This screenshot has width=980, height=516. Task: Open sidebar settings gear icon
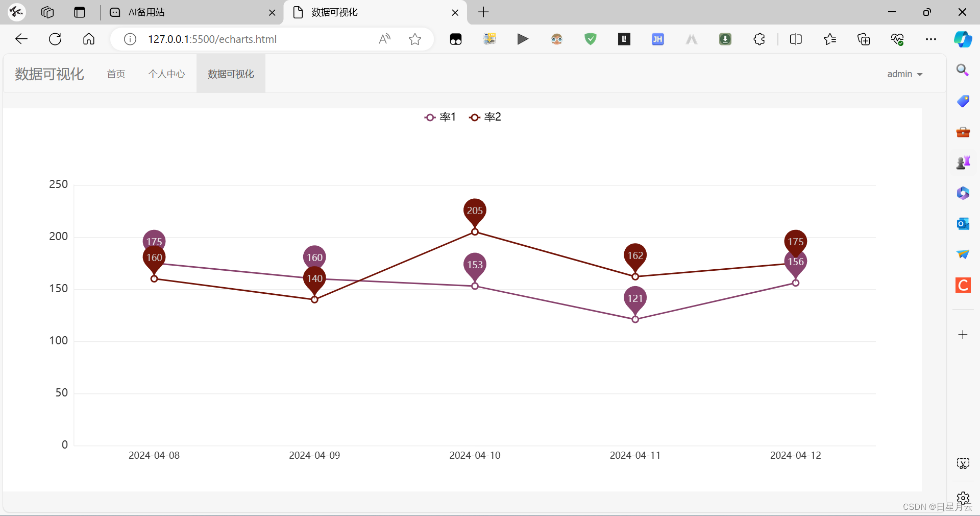pos(963,498)
